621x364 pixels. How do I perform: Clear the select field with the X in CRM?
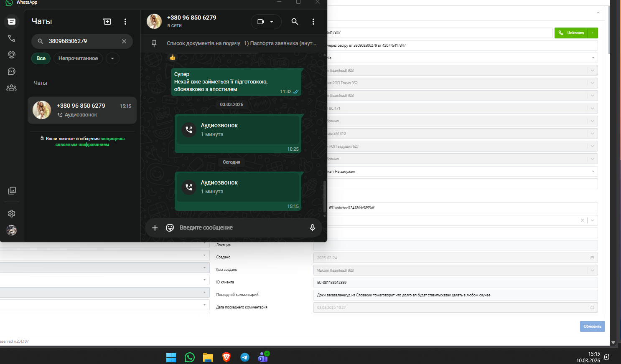pos(582,220)
